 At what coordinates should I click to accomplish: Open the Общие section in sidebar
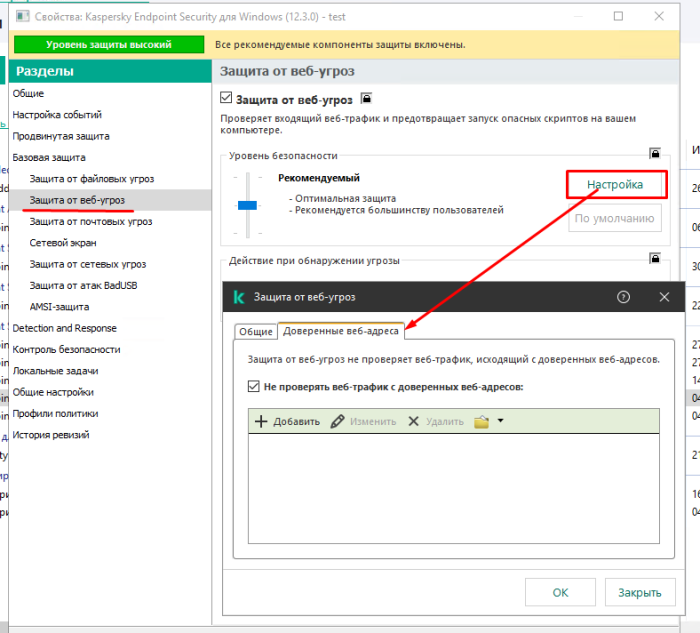coord(28,93)
